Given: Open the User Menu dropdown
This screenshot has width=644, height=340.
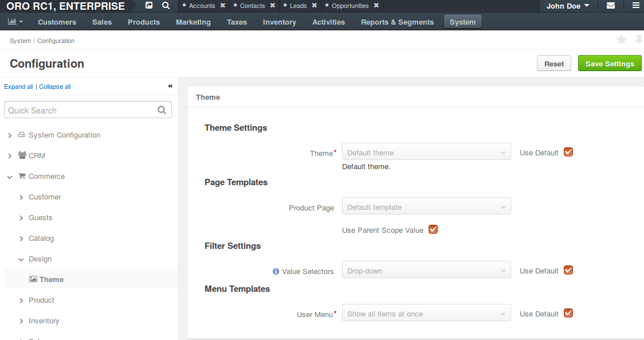Looking at the screenshot, I should click(x=426, y=312).
